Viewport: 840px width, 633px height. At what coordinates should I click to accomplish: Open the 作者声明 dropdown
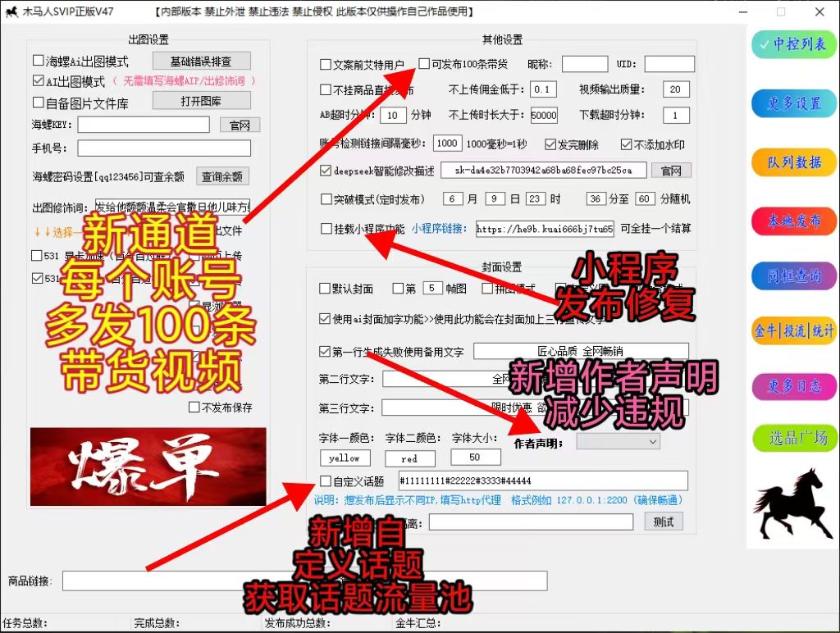click(x=619, y=442)
